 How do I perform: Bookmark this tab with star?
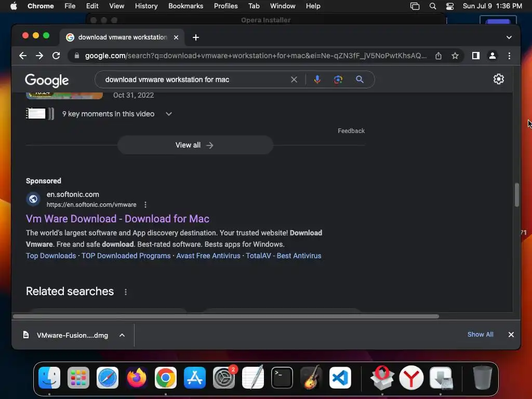coord(455,56)
